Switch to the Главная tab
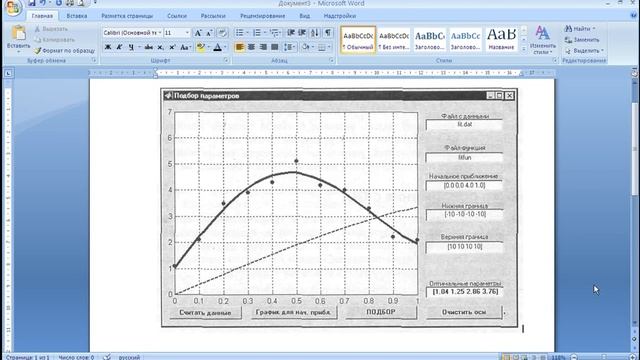Image resolution: width=640 pixels, height=360 pixels. coord(42,16)
